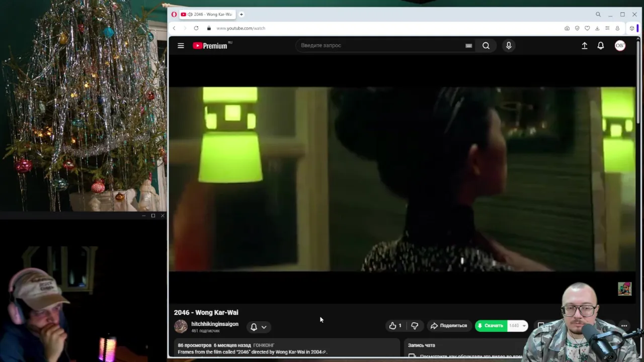Like the video with thumbs up
This screenshot has height=362, width=644.
click(x=395, y=326)
